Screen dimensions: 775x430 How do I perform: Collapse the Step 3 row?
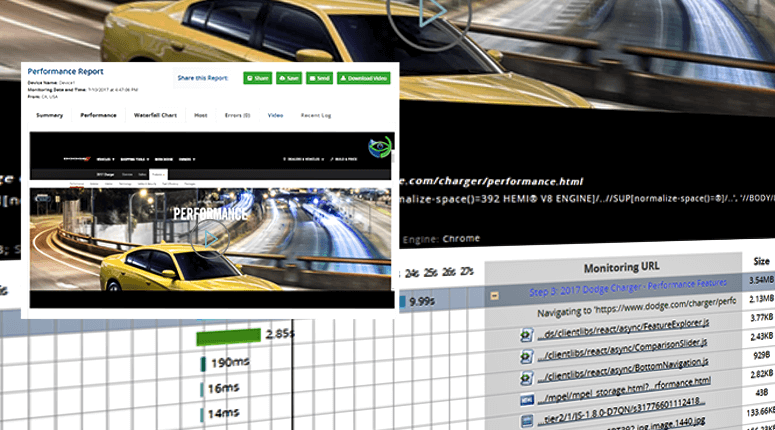tap(494, 296)
